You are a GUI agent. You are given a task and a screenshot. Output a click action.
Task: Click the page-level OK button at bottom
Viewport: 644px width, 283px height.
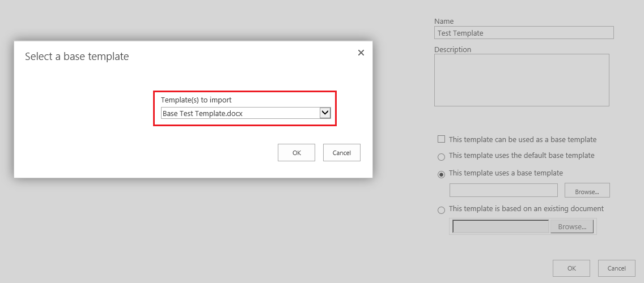tap(571, 268)
